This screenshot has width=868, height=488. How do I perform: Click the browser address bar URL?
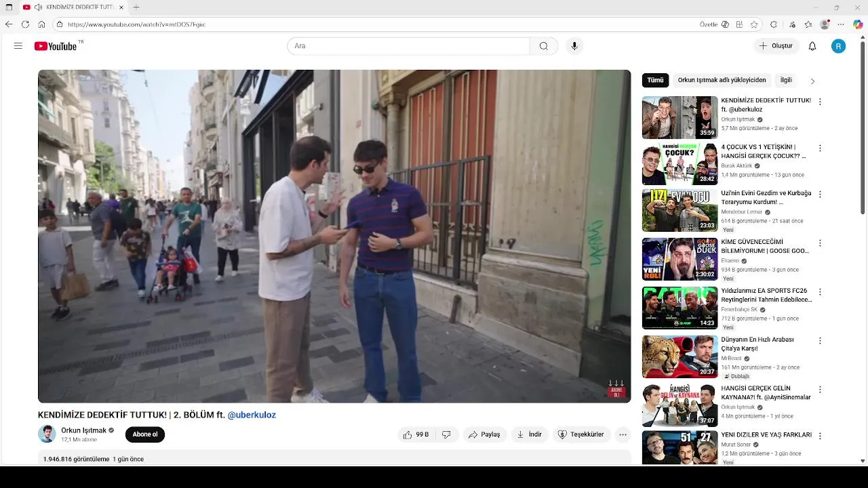[136, 24]
